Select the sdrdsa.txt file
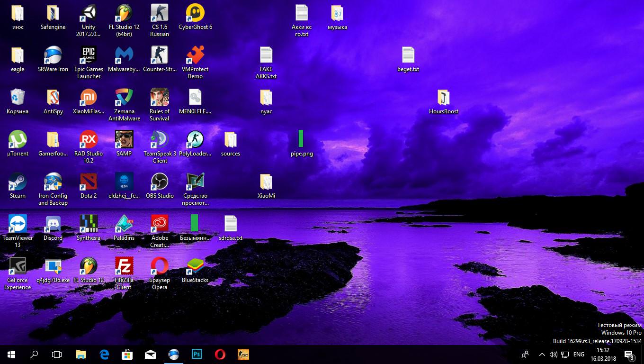This screenshot has width=644, height=364. pyautogui.click(x=231, y=228)
